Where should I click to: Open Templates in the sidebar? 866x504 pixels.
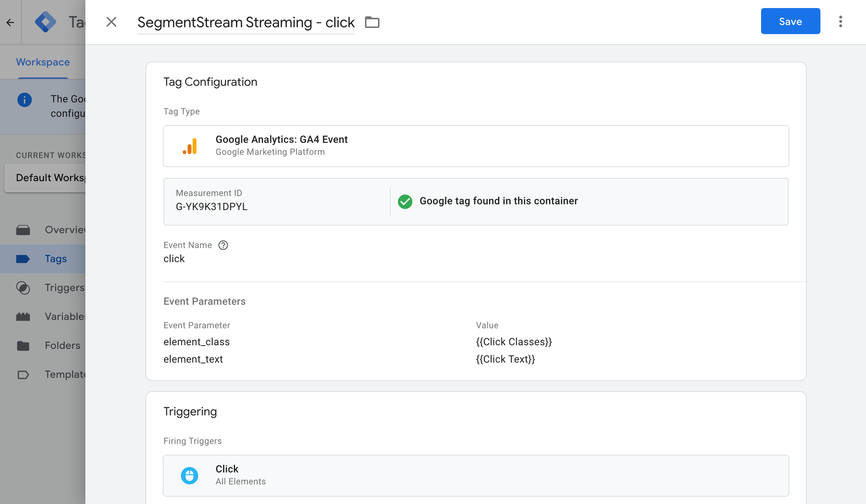tap(43, 374)
